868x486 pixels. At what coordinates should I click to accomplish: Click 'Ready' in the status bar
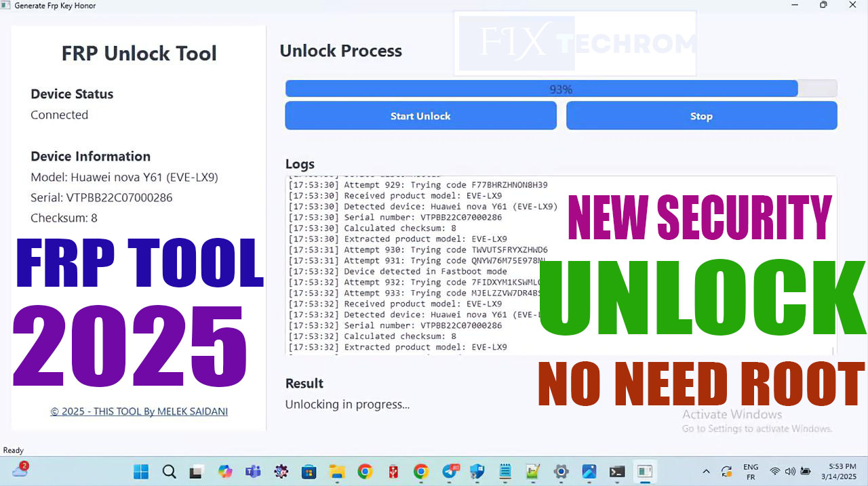tap(14, 450)
